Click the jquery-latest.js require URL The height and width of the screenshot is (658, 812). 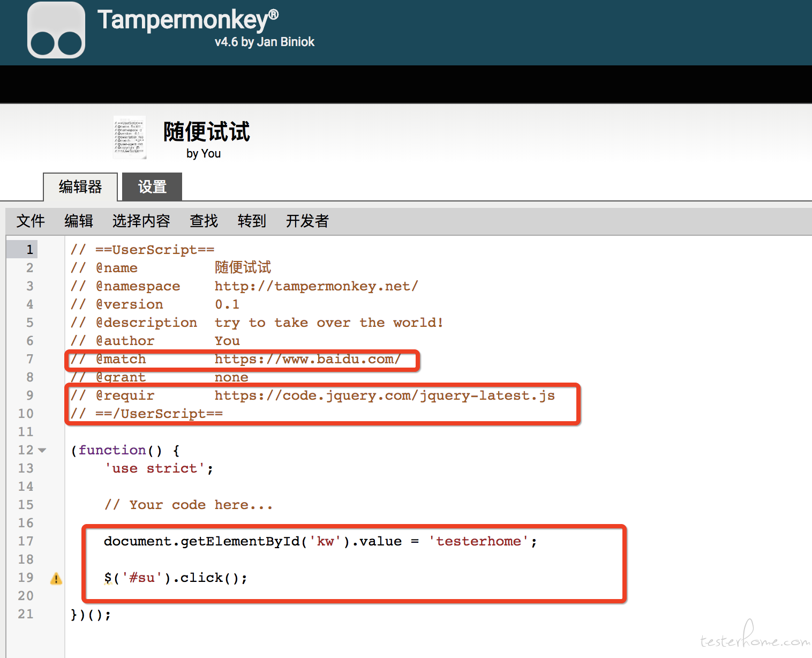point(385,395)
